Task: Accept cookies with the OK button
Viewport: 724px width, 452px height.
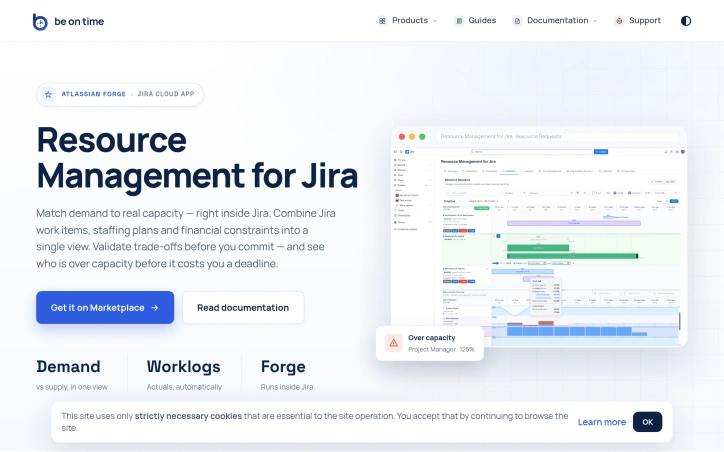Action: 647,422
